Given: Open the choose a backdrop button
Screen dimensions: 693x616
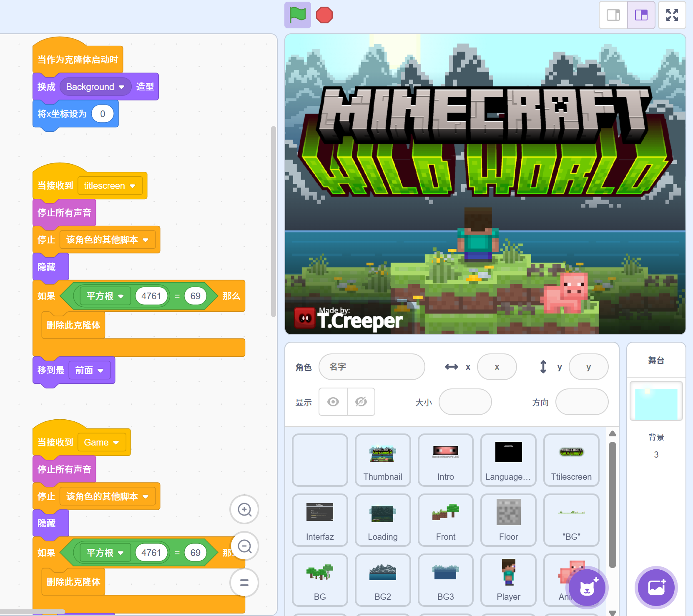Looking at the screenshot, I should coord(656,588).
